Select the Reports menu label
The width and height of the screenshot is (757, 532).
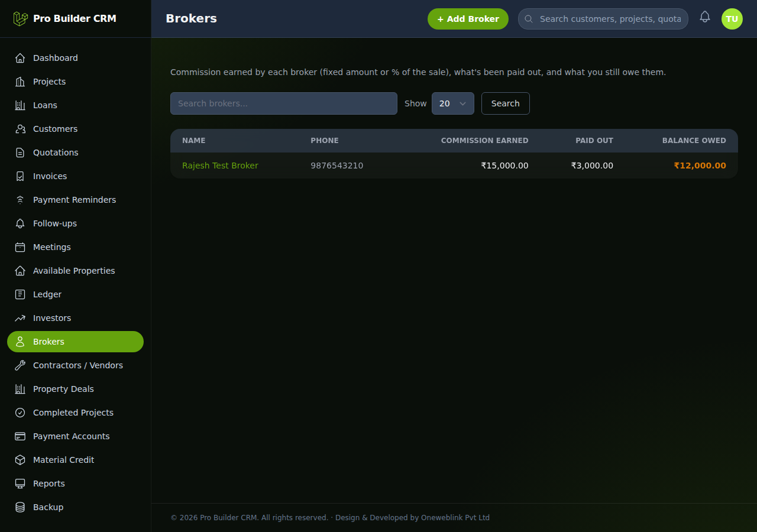click(x=49, y=484)
